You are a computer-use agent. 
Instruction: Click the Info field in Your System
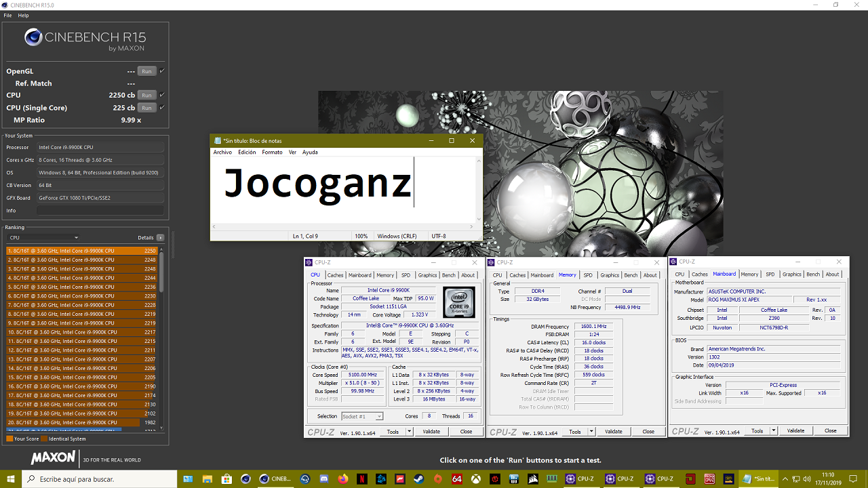click(100, 211)
